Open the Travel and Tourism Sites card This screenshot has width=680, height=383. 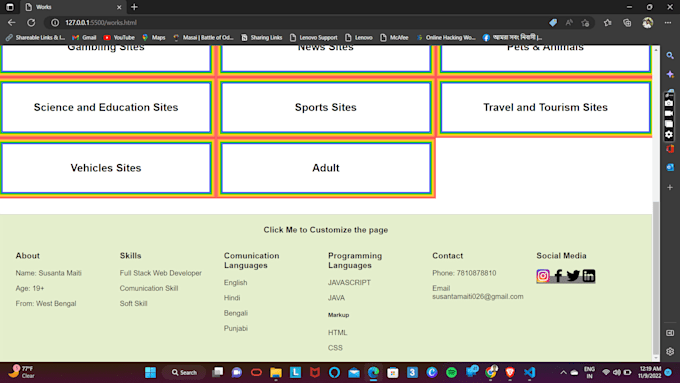pos(545,107)
